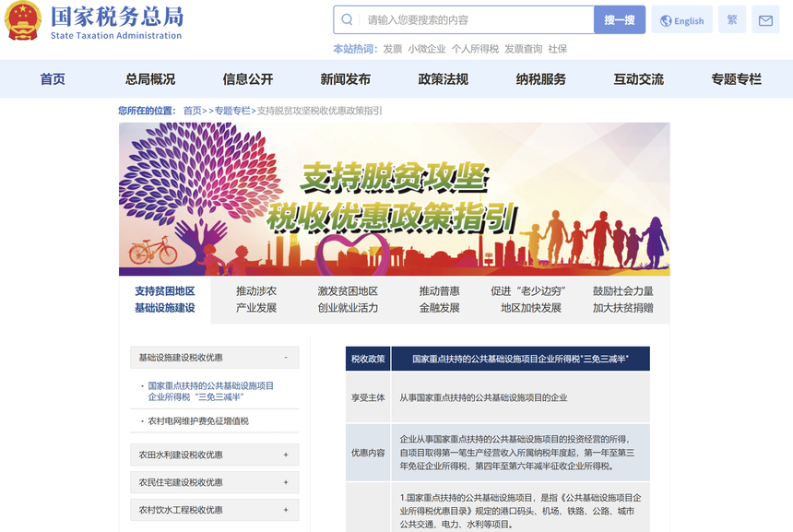Select 鼓励社会力量加大扶贫捐赠 tab
The width and height of the screenshot is (793, 532).
[623, 300]
